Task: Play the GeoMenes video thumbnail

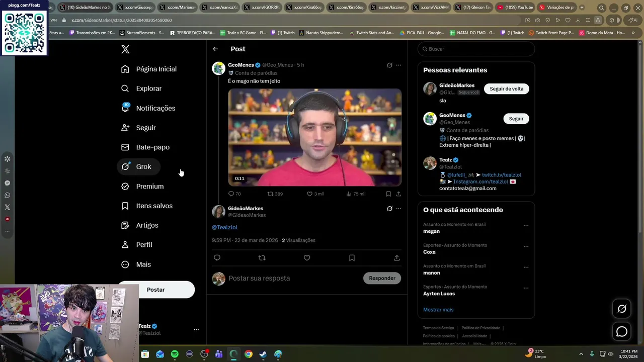Action: [315, 137]
